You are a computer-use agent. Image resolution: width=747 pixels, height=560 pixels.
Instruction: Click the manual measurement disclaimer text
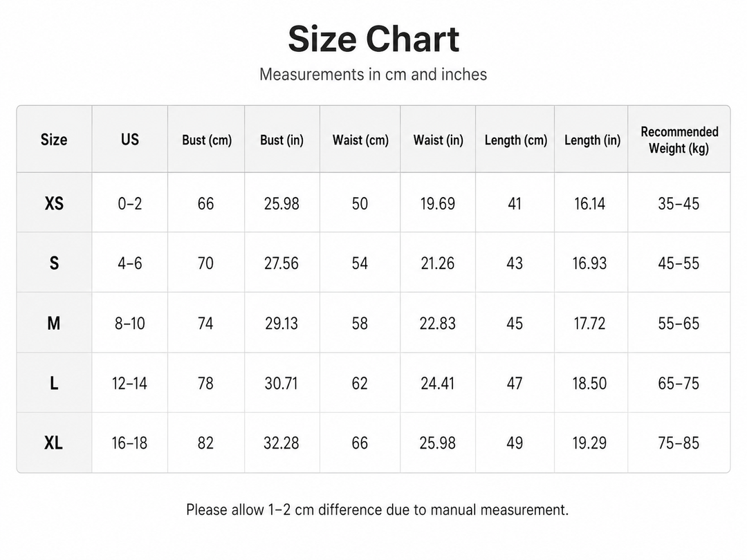coord(378,510)
